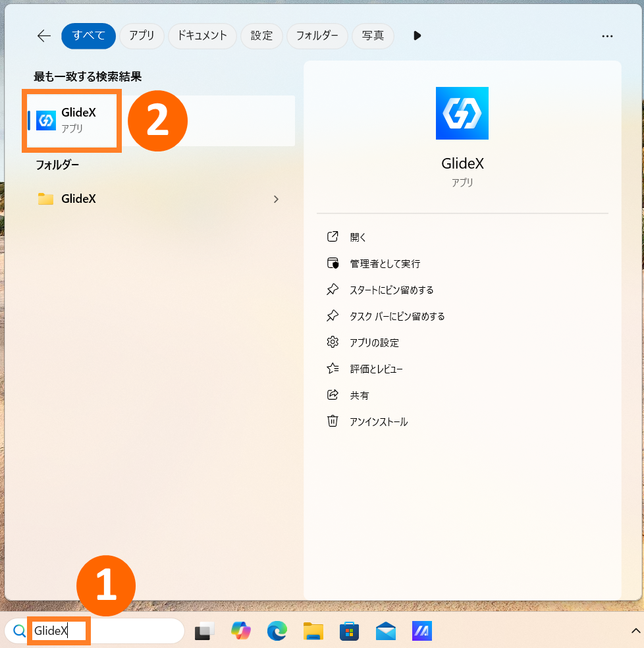Choose 管理者として実行 option
This screenshot has width=644, height=648.
coord(385,263)
